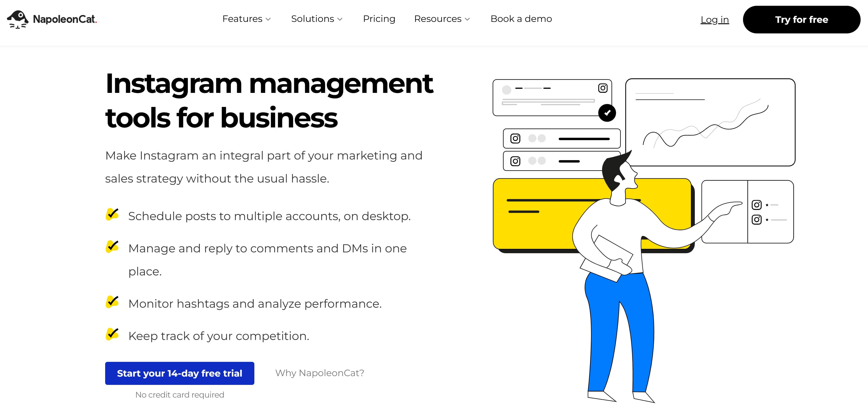Start your 14-day free trial

pos(180,373)
